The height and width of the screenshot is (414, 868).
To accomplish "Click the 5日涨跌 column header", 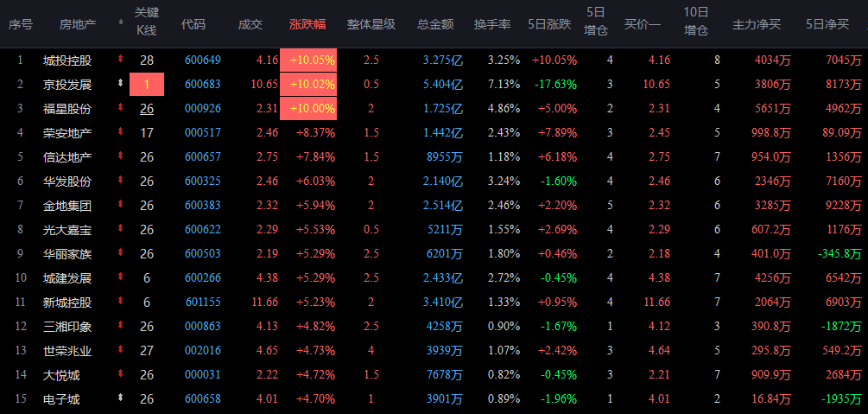I will (x=549, y=24).
